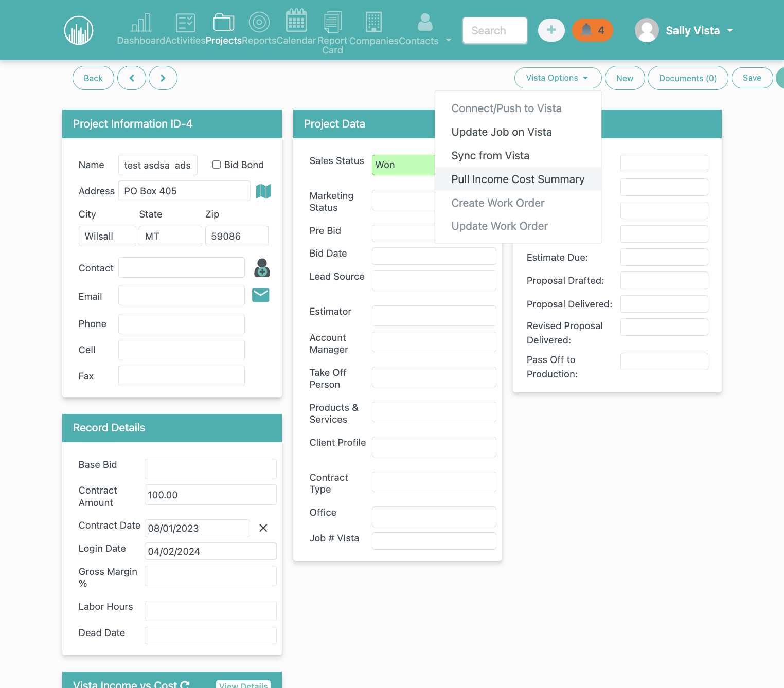Edit the Zip field 59086
The image size is (784, 688).
[237, 236]
